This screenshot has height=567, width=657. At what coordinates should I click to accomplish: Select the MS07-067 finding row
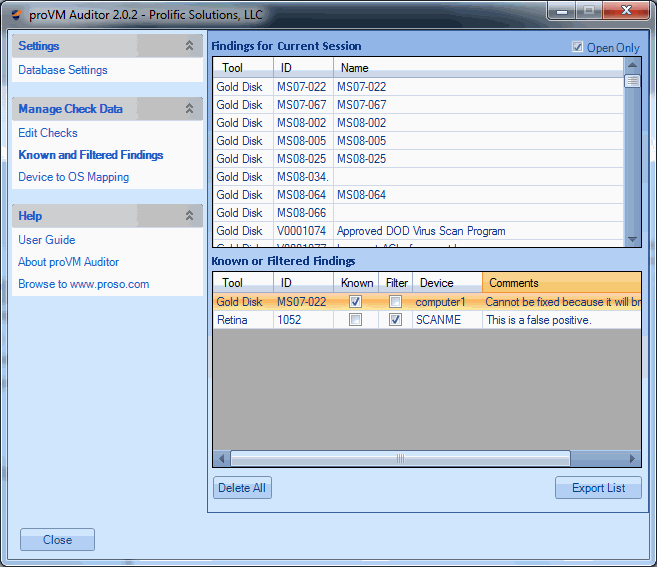point(418,105)
